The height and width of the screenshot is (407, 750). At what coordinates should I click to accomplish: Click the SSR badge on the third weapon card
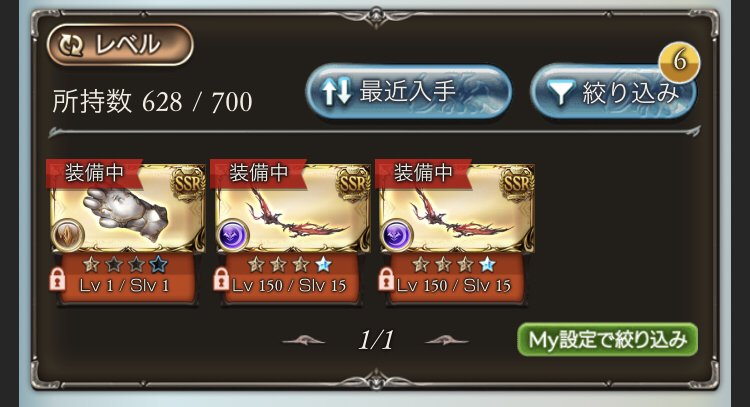click(517, 183)
